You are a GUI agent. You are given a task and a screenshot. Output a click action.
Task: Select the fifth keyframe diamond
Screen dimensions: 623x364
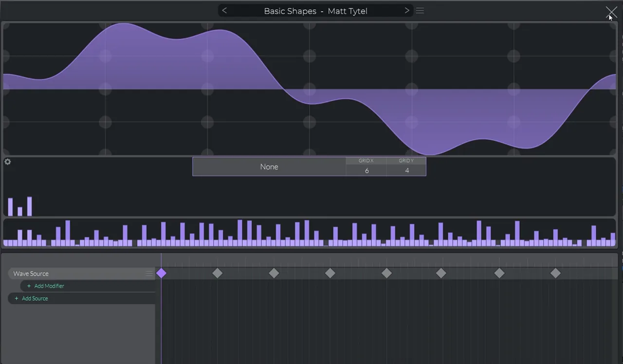coord(386,273)
